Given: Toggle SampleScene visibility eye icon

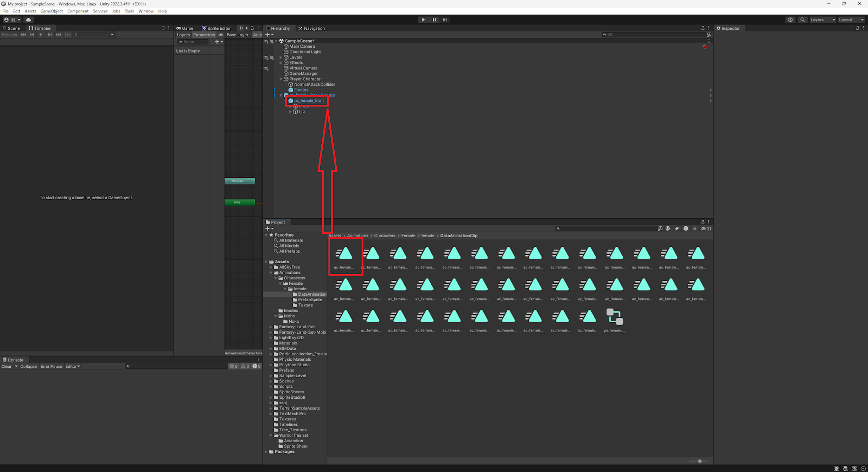Looking at the screenshot, I should pos(266,41).
